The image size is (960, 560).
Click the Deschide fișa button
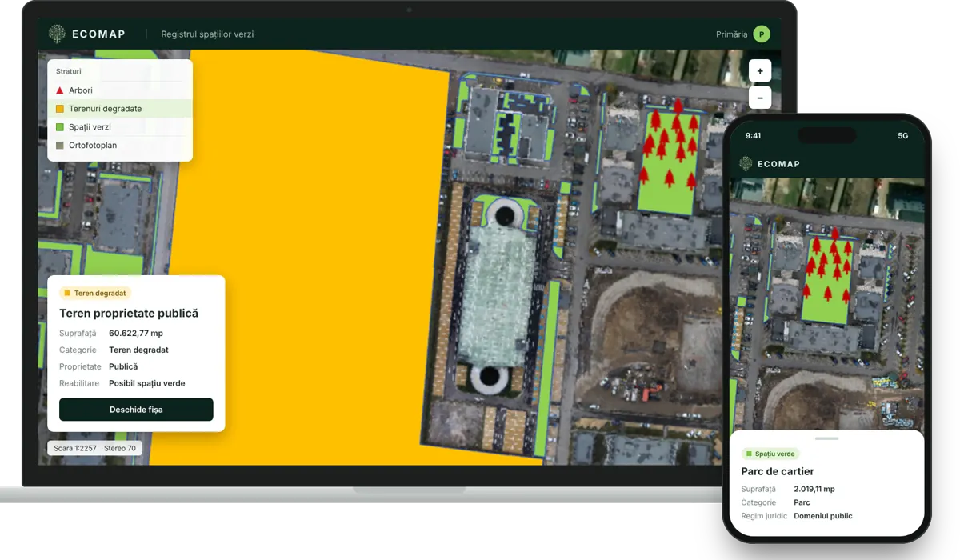coord(136,410)
